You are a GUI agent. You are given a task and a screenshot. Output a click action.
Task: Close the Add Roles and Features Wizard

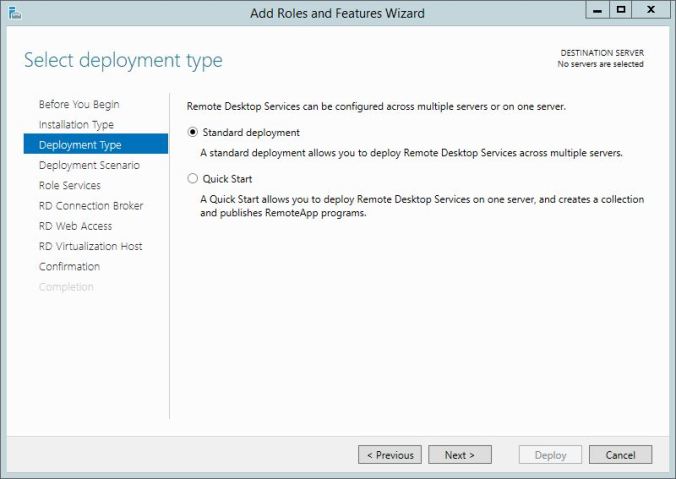click(x=650, y=11)
